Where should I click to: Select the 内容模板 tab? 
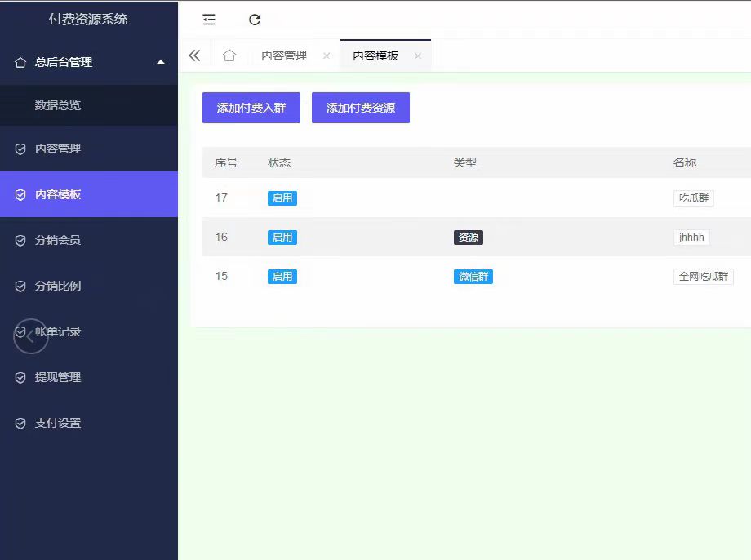pyautogui.click(x=375, y=56)
